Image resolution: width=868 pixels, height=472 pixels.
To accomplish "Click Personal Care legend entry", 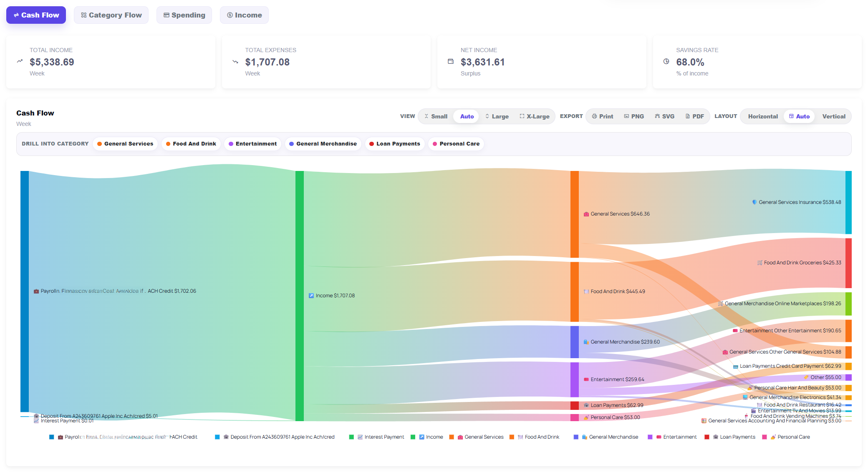I will coord(786,437).
